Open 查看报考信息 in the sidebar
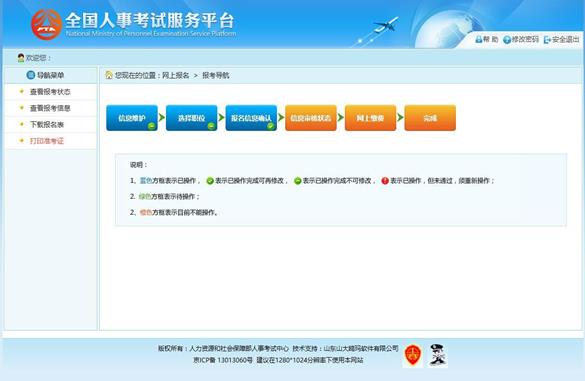This screenshot has width=585, height=381. click(x=50, y=108)
